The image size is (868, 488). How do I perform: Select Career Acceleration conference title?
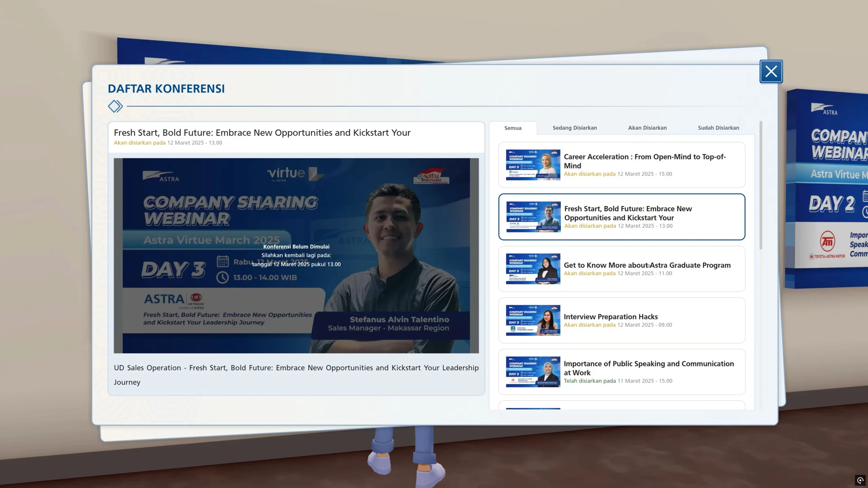click(644, 161)
